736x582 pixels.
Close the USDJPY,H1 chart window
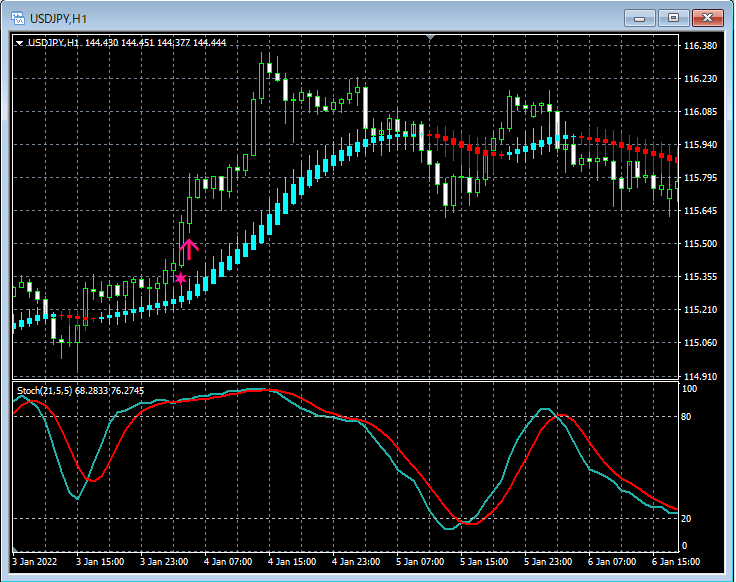pos(708,18)
